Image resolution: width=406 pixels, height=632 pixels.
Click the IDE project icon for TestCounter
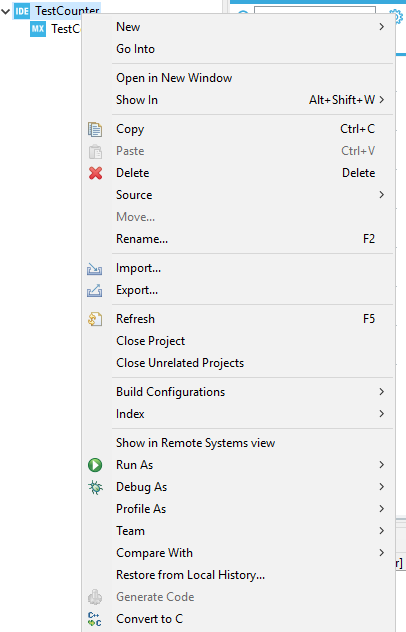coord(22,11)
